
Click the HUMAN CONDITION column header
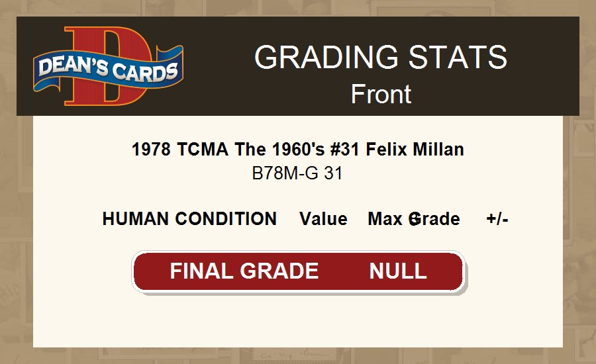[189, 219]
